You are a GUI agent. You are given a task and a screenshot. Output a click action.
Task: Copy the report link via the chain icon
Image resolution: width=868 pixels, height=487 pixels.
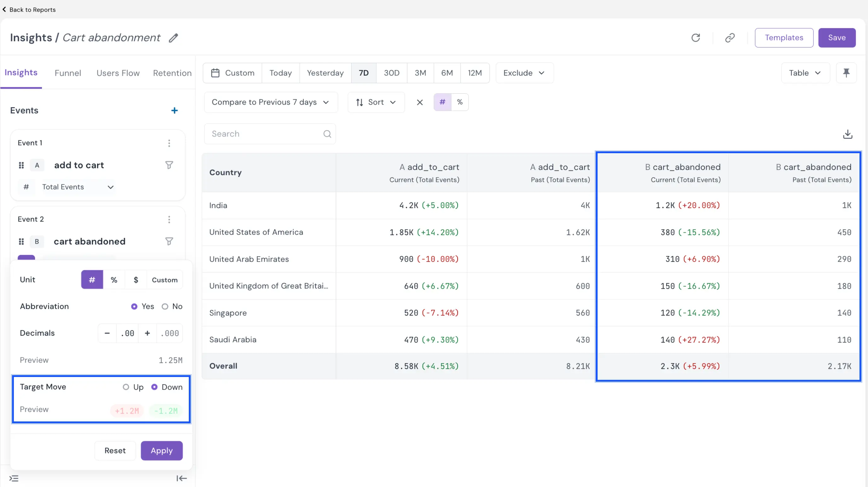coord(730,38)
